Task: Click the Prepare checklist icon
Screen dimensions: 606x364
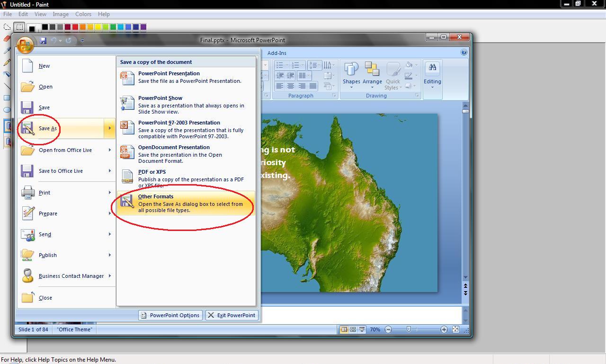Action: click(27, 213)
